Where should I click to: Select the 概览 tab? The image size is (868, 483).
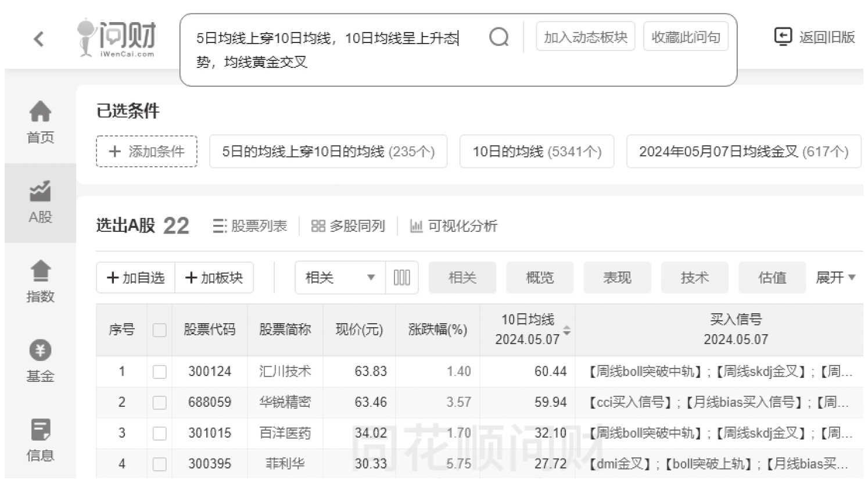[x=540, y=277]
